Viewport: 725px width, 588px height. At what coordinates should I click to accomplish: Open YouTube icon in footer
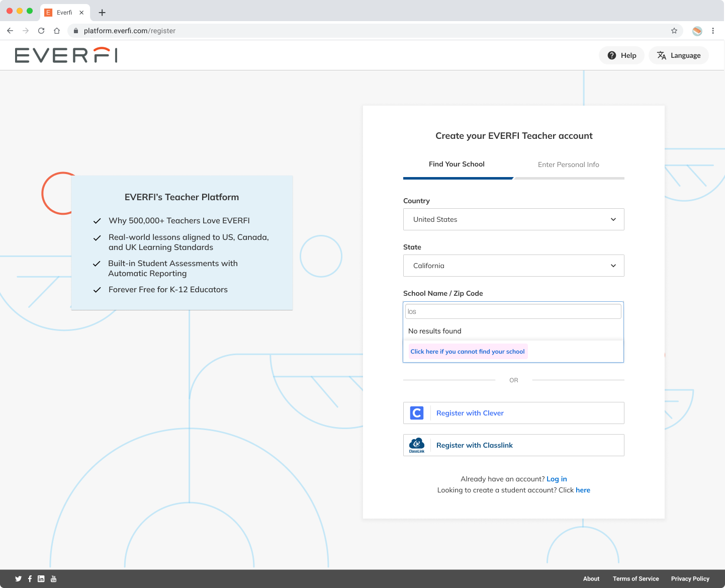(x=54, y=579)
